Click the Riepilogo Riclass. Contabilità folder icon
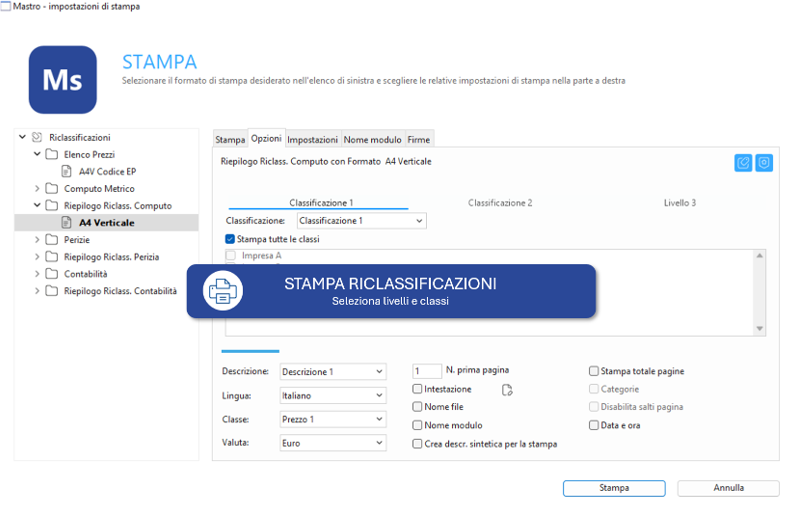 coord(52,290)
